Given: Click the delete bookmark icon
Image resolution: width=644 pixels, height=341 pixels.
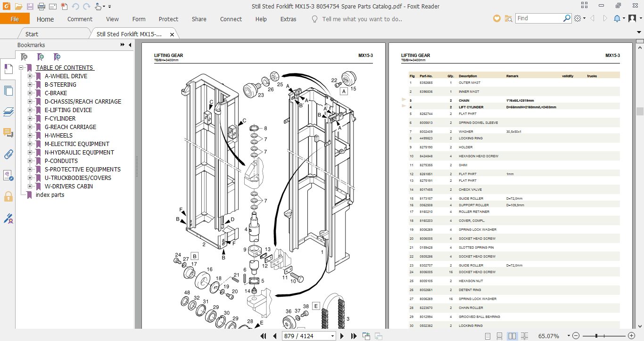Looking at the screenshot, I should 25,57.
